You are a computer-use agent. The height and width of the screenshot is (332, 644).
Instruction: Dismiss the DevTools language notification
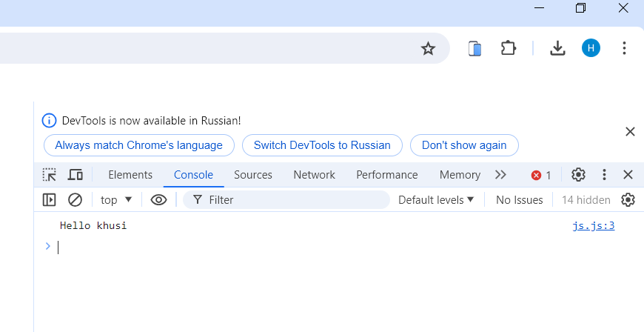(630, 132)
